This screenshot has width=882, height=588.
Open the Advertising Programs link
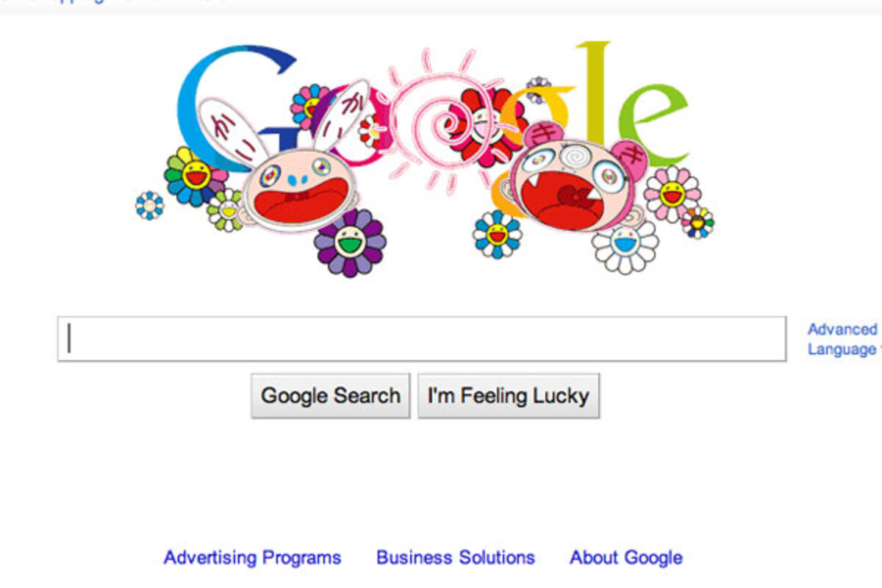[x=252, y=558]
